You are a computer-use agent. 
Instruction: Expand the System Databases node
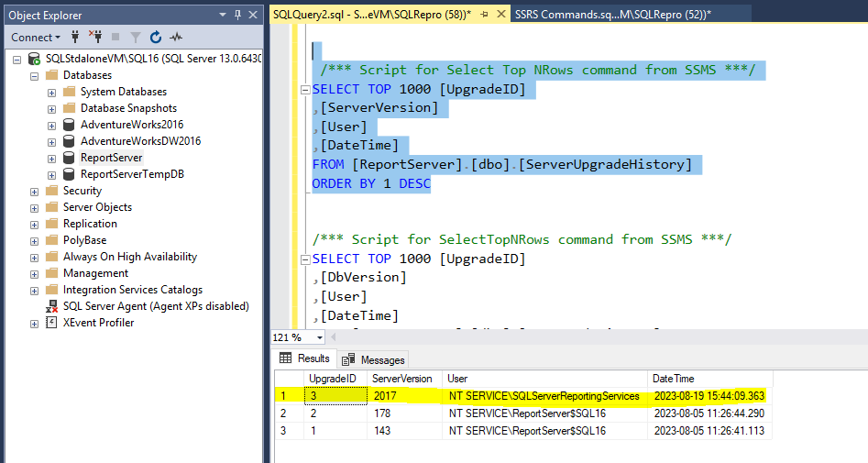click(x=51, y=93)
